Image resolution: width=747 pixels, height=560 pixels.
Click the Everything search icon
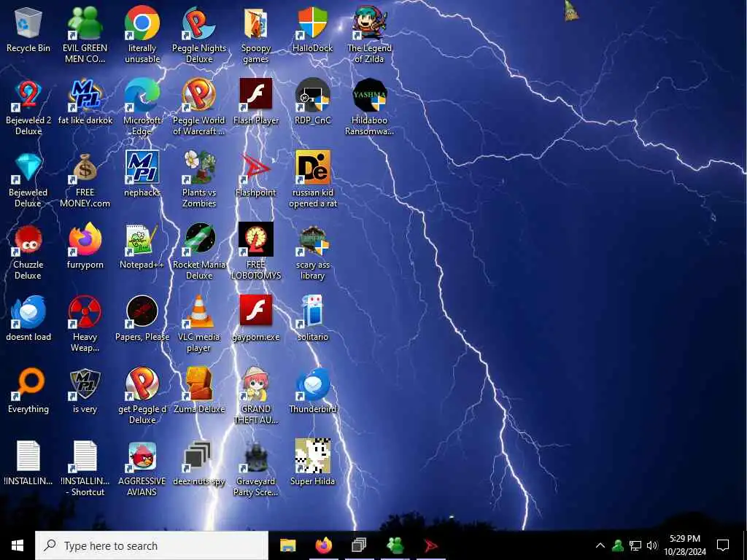28,384
